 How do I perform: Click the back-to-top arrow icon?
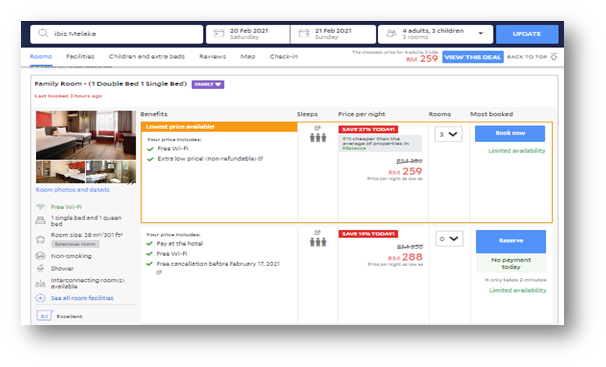(x=554, y=57)
